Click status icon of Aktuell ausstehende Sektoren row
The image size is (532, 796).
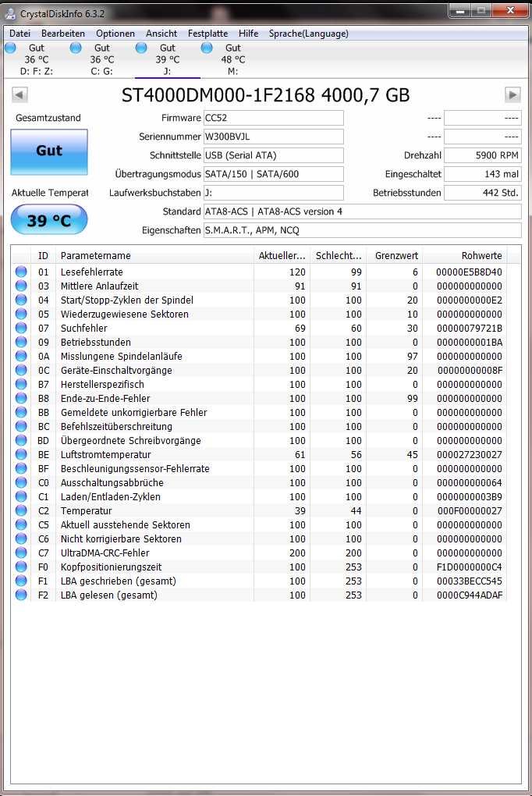[x=21, y=524]
